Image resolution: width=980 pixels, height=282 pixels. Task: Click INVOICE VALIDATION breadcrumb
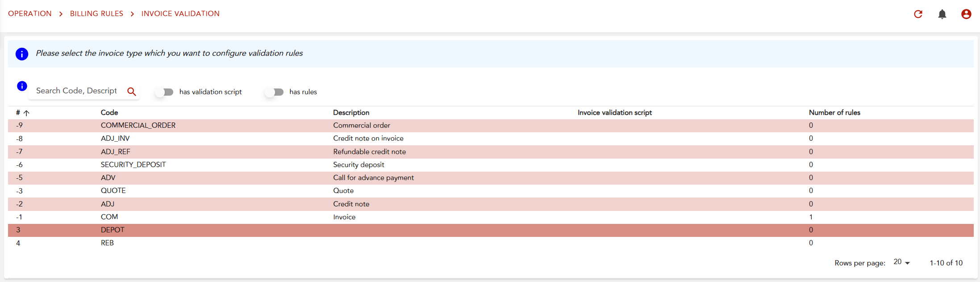click(x=180, y=13)
